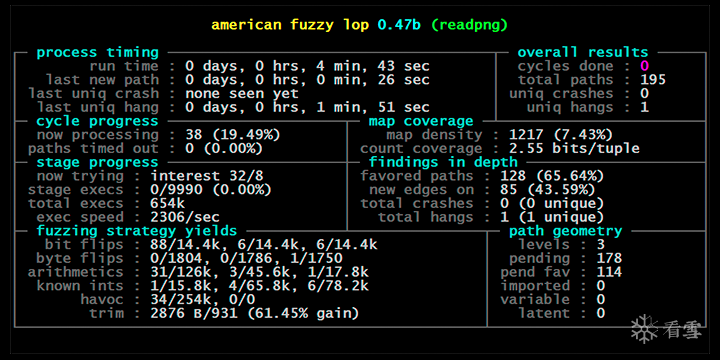Select total crashes value "0 (0 unique)"
720x360 pixels.
pyautogui.click(x=552, y=203)
